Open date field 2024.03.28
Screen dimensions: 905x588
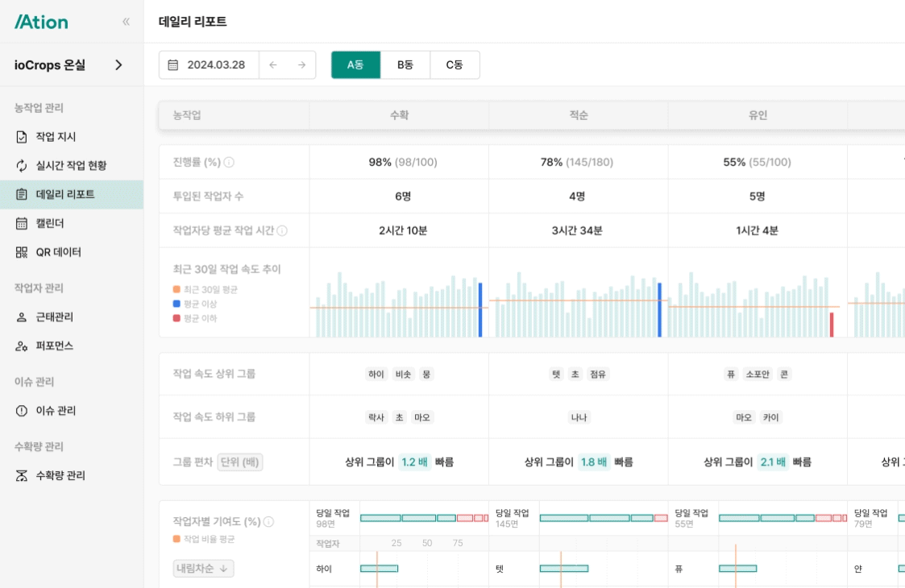209,64
